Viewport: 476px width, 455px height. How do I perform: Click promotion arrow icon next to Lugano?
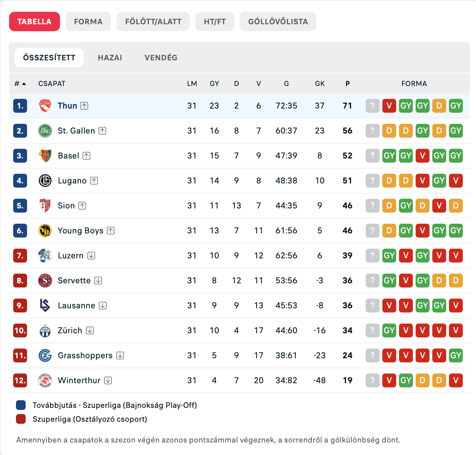click(x=94, y=181)
